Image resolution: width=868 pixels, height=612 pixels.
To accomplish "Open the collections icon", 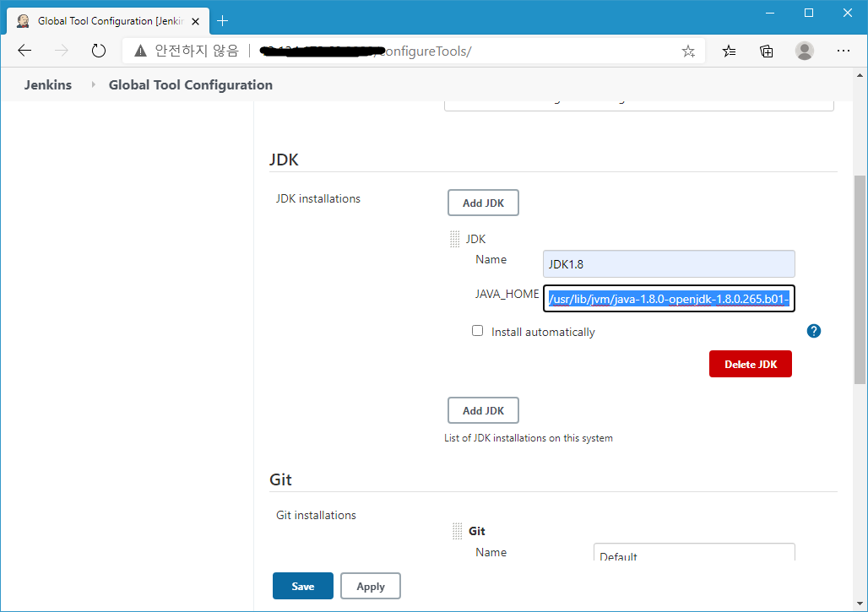I will [x=767, y=51].
